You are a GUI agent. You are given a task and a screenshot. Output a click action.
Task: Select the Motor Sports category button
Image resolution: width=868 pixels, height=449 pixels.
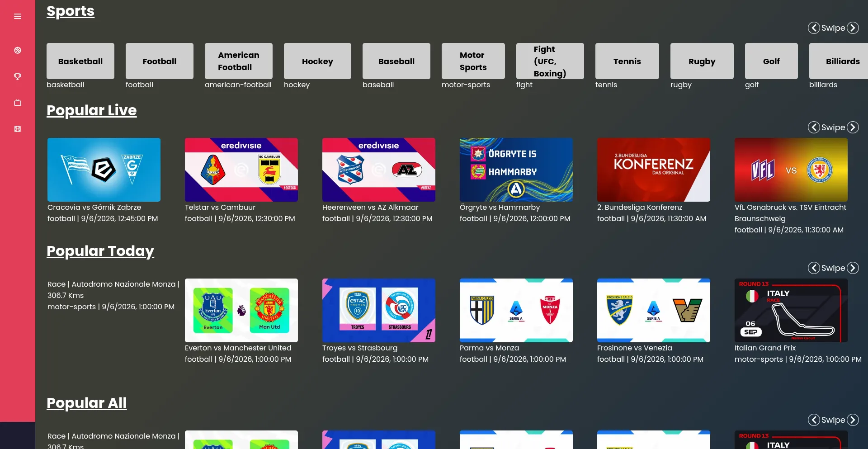473,61
